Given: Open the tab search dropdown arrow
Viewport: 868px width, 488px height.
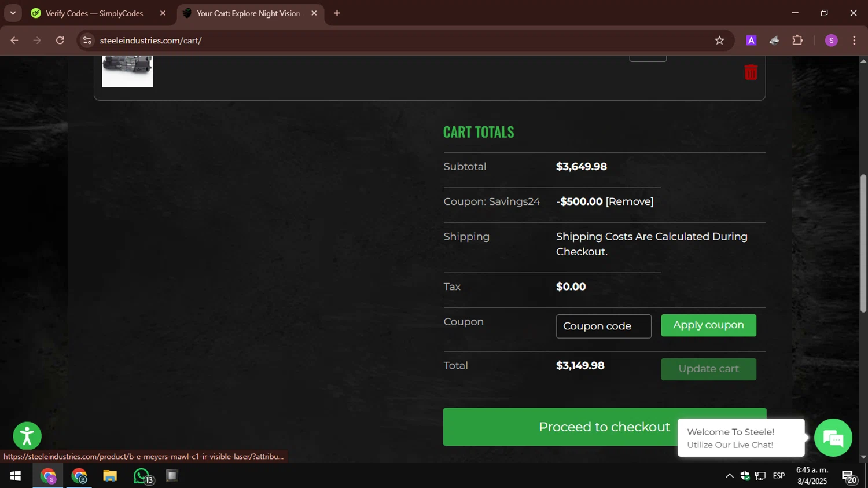Looking at the screenshot, I should point(13,13).
